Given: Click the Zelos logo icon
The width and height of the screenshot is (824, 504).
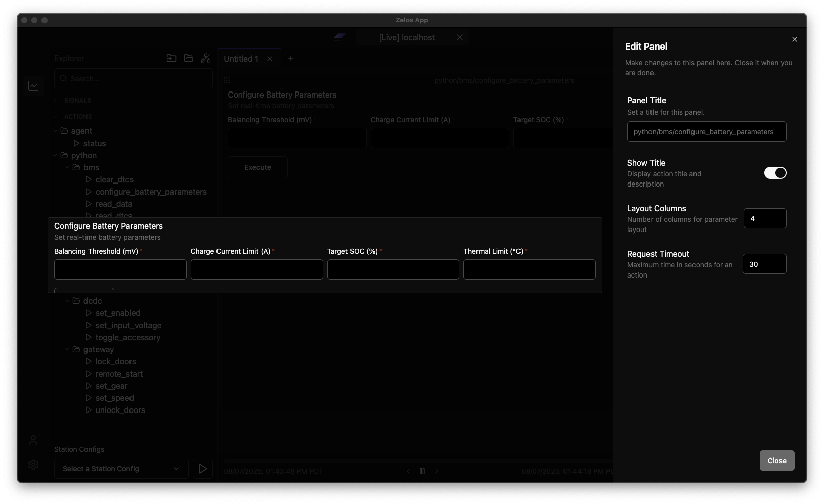Looking at the screenshot, I should (x=339, y=37).
